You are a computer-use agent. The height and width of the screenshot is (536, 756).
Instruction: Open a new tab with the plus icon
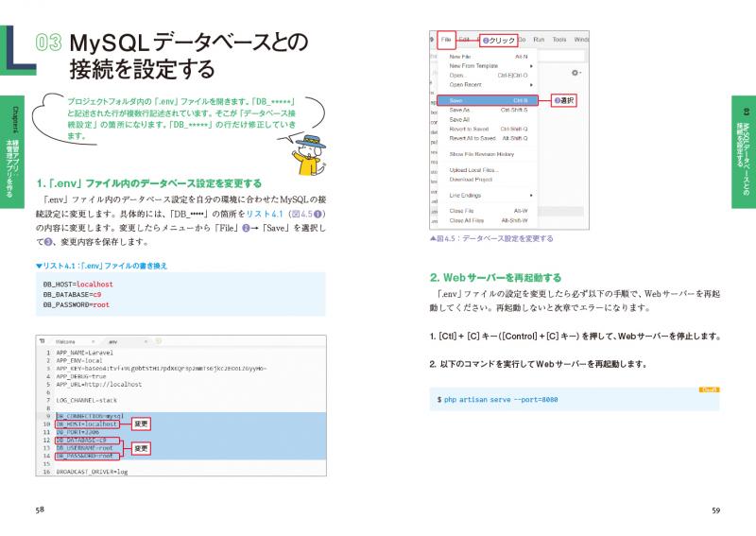pos(158,341)
